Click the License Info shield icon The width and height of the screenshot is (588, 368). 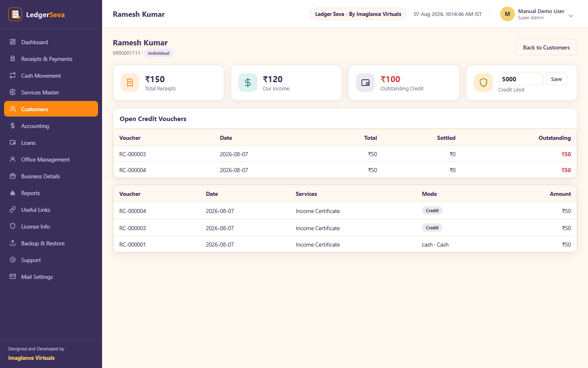13,226
